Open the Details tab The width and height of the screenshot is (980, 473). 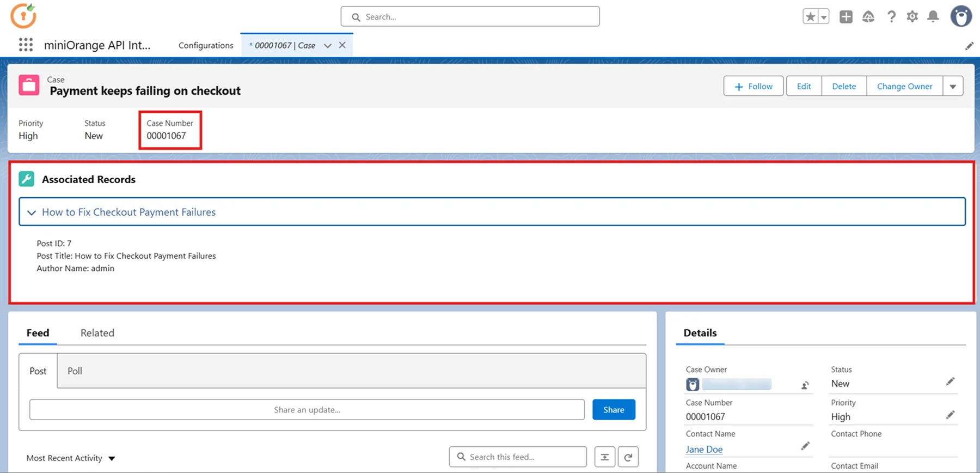click(x=700, y=333)
